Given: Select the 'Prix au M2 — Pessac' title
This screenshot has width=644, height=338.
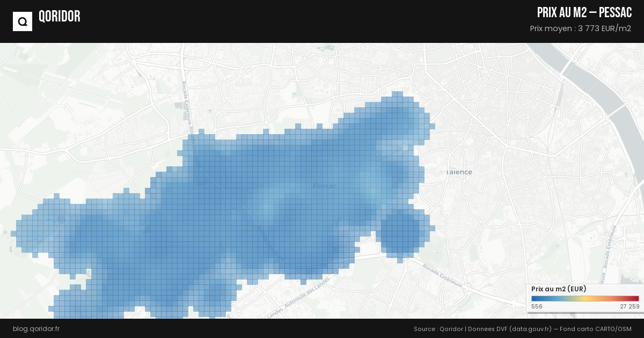Looking at the screenshot, I should click(584, 13).
